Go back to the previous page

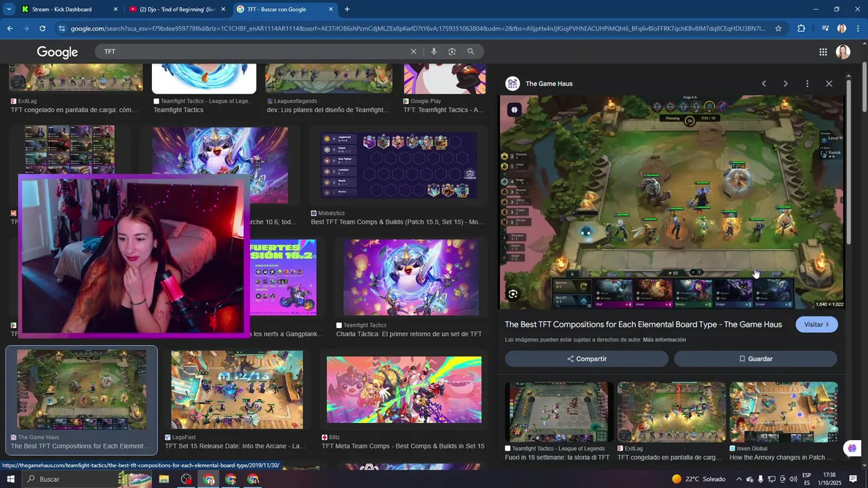point(9,28)
